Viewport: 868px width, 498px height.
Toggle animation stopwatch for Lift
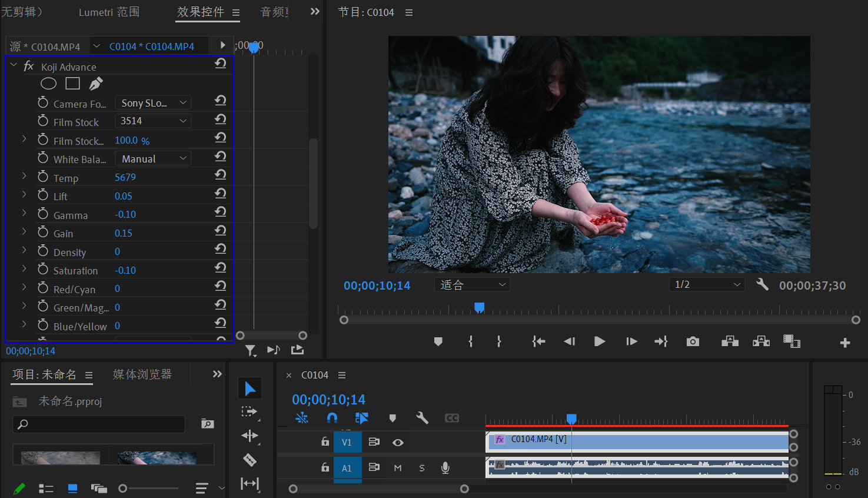click(x=43, y=195)
